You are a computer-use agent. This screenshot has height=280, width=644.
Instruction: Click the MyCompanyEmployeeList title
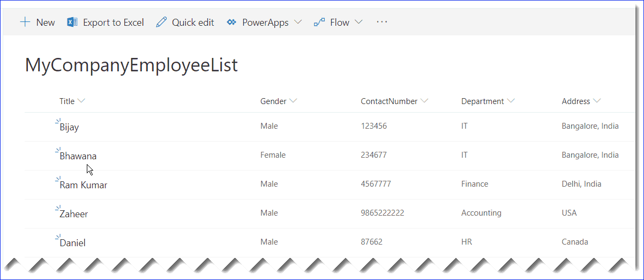coord(131,65)
